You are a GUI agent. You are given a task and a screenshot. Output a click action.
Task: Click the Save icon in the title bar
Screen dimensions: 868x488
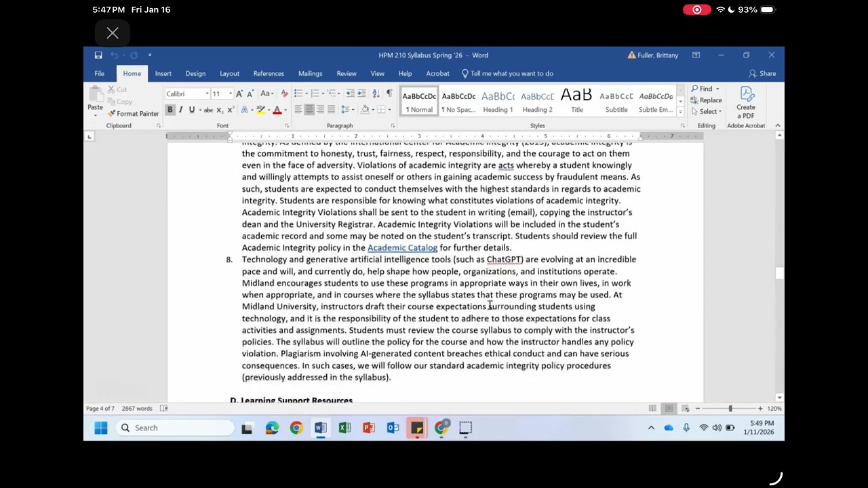(98, 55)
